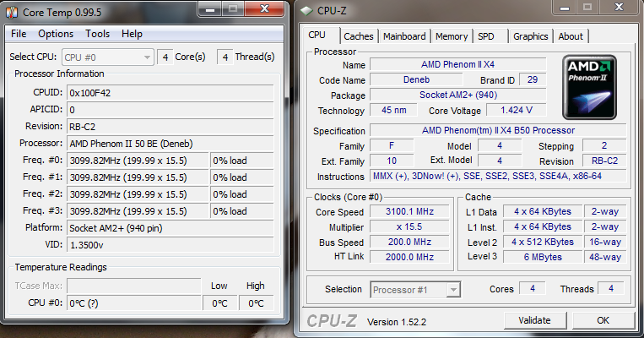644x338 pixels.
Task: Click the CPU #0 temperature reading 0°C (?)
Action: tap(134, 303)
